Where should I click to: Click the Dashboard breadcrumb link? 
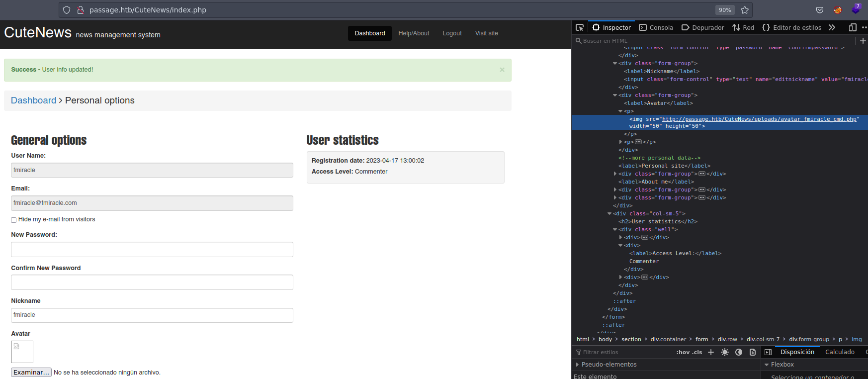click(34, 100)
